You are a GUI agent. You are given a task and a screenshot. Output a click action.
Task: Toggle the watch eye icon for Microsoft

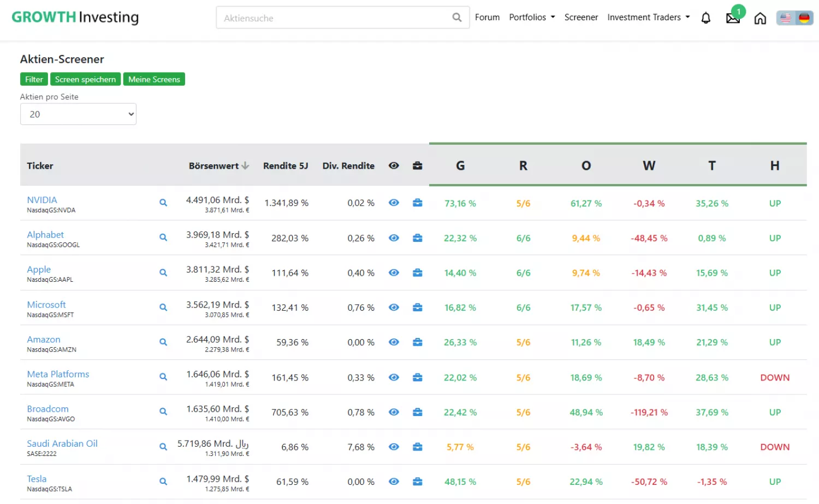(394, 307)
